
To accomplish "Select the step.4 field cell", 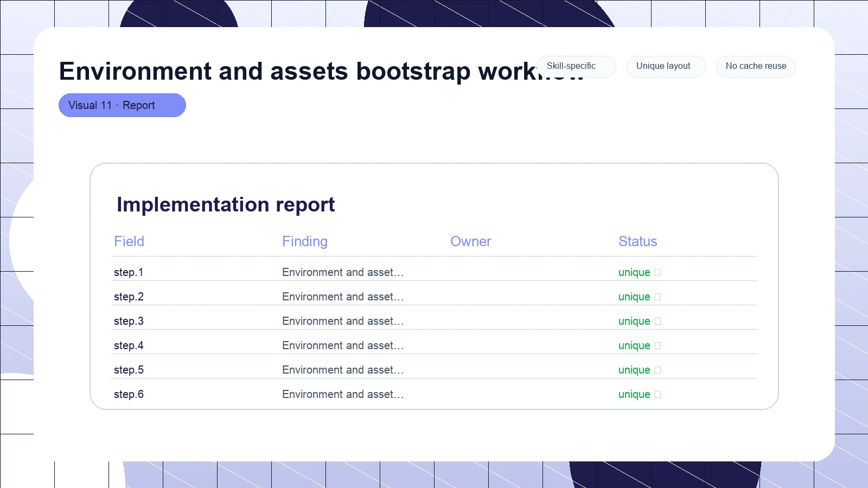I will [x=129, y=345].
